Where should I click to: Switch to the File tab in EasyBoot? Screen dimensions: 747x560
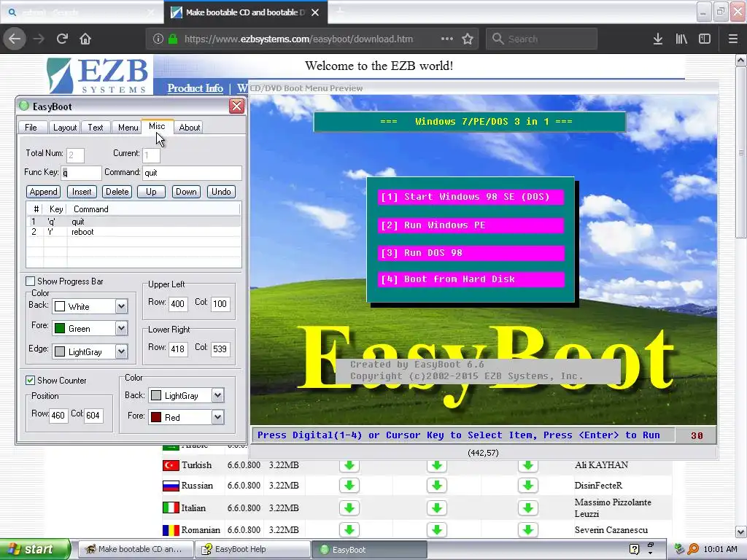[x=31, y=127]
